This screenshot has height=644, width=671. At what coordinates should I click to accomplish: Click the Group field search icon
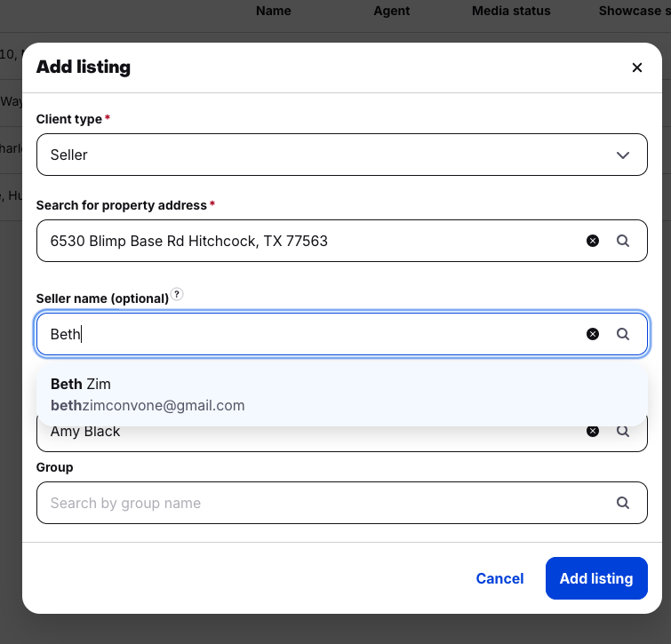tap(623, 503)
